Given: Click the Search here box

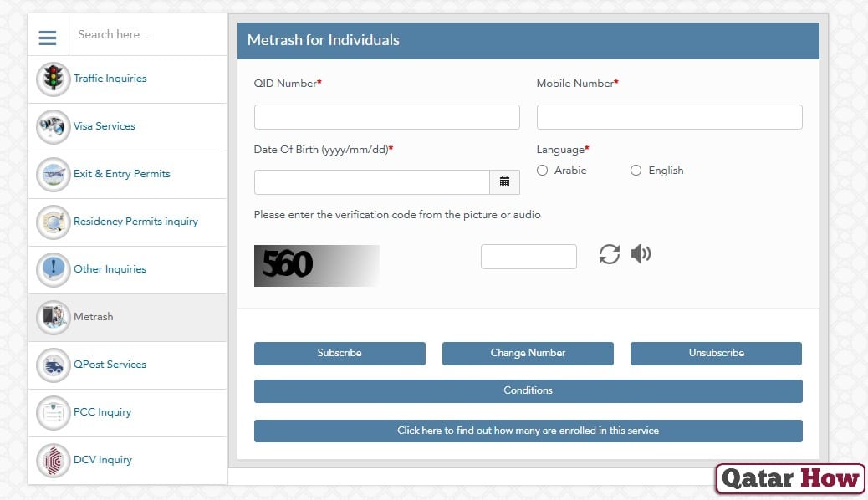Looking at the screenshot, I should pyautogui.click(x=148, y=35).
